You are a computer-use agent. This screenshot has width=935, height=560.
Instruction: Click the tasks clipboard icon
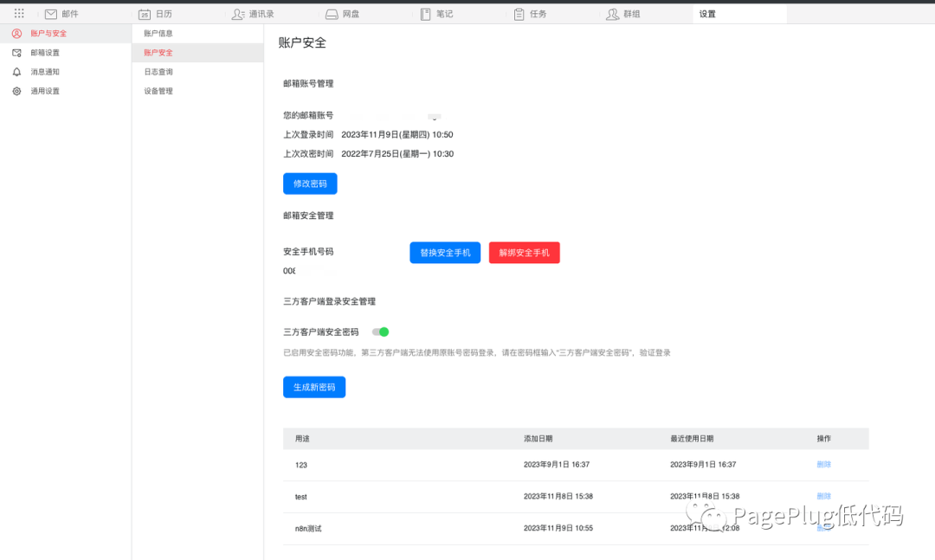[519, 14]
